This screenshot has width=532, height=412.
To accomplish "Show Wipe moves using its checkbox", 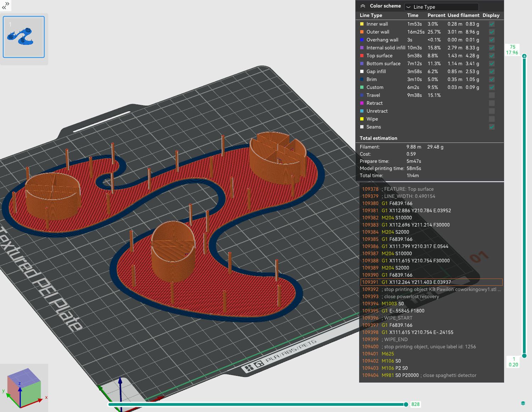I will click(492, 119).
